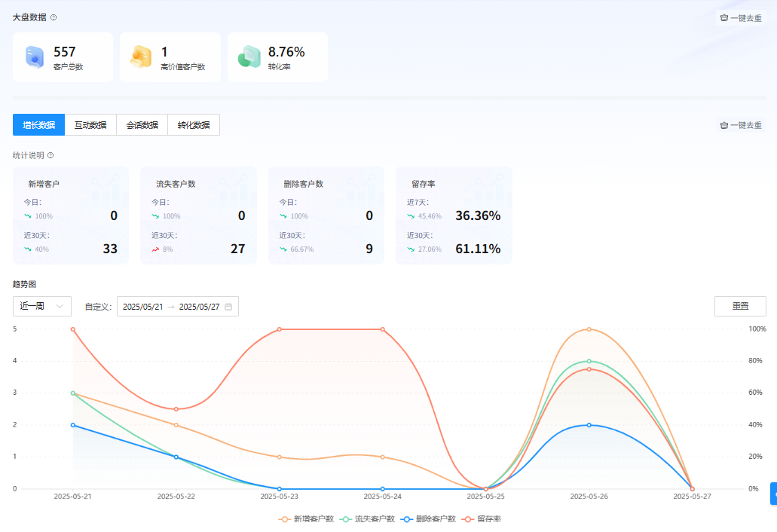
Task: Click the 转化率 green icon
Action: tap(249, 57)
